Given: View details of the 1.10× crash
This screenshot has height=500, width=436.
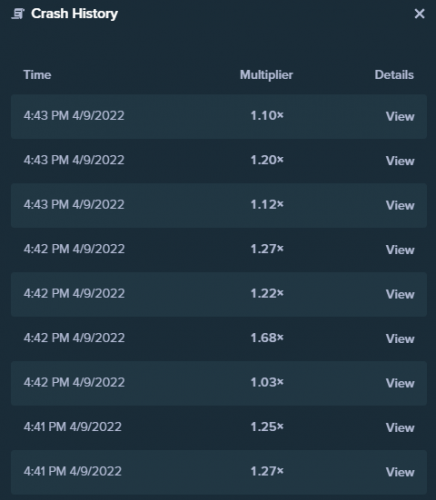Looking at the screenshot, I should pyautogui.click(x=400, y=116).
